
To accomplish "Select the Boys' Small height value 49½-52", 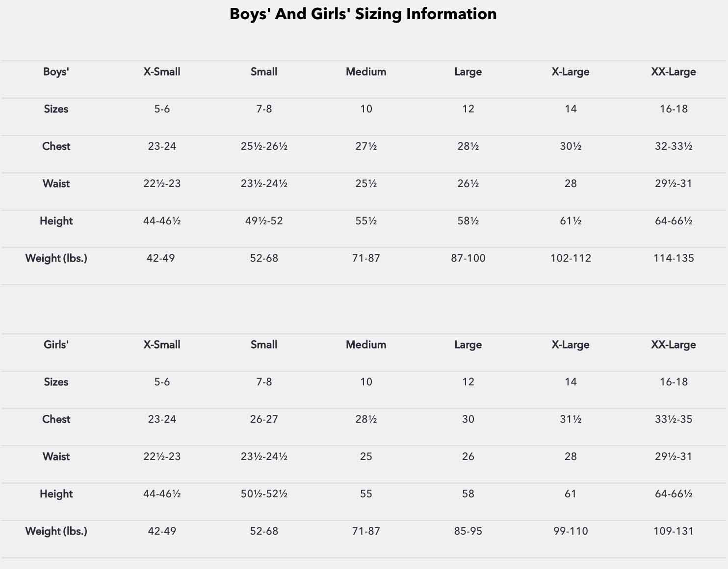I will click(264, 221).
